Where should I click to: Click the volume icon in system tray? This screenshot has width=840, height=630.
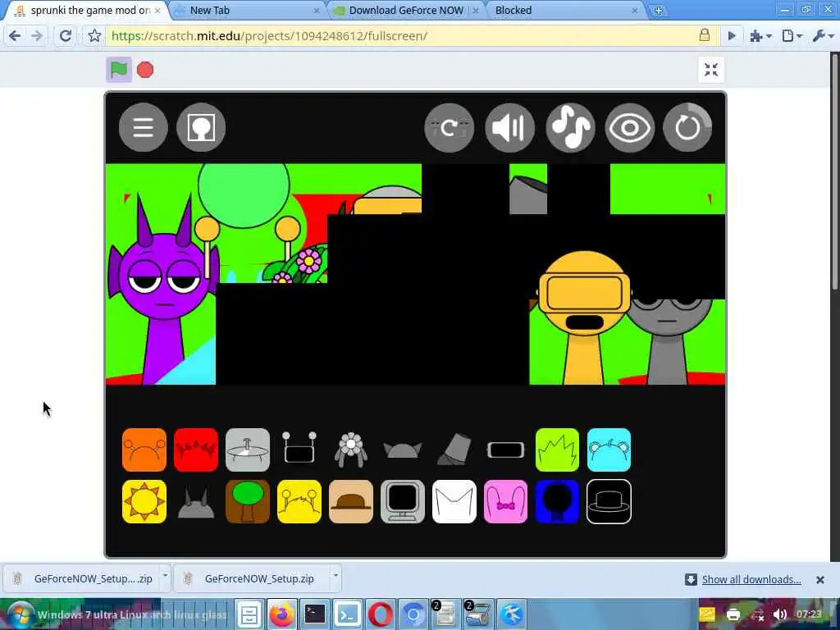click(x=780, y=614)
